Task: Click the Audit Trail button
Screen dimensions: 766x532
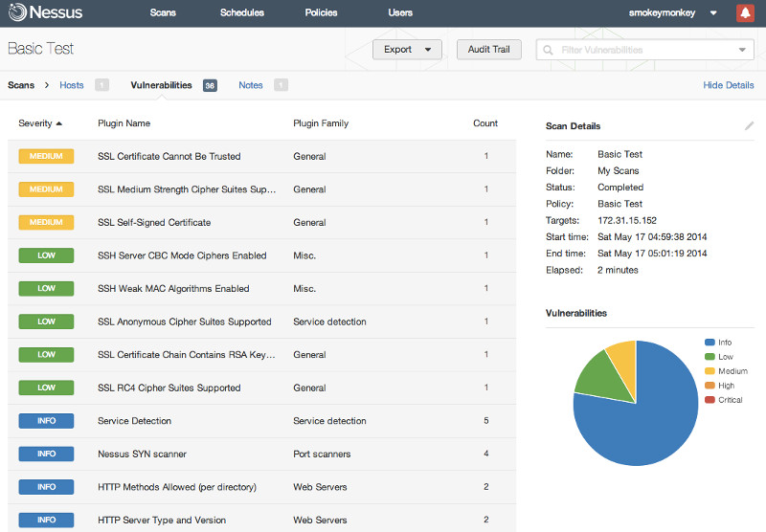Action: (x=489, y=50)
